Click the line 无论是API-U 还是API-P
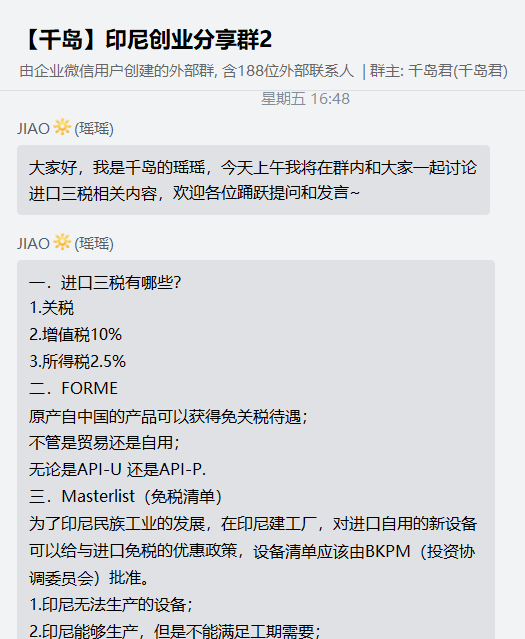 point(117,469)
